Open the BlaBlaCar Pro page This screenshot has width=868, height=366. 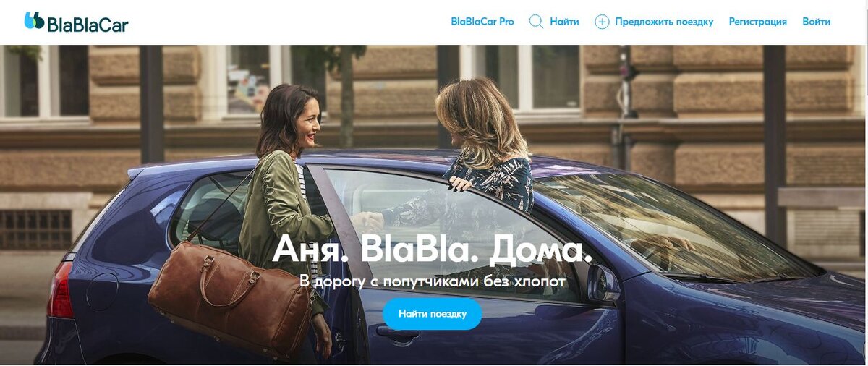coord(482,22)
